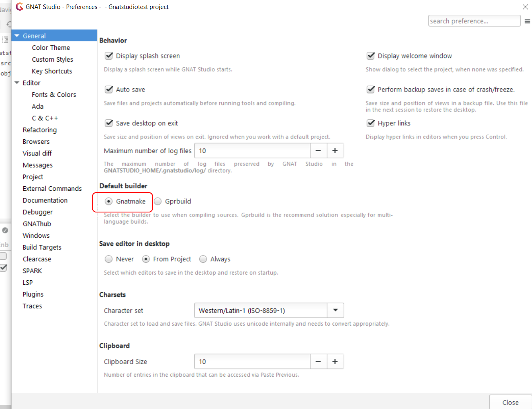Image resolution: width=532 pixels, height=409 pixels.
Task: Toggle Perform backup saves checkbox
Action: [x=371, y=89]
